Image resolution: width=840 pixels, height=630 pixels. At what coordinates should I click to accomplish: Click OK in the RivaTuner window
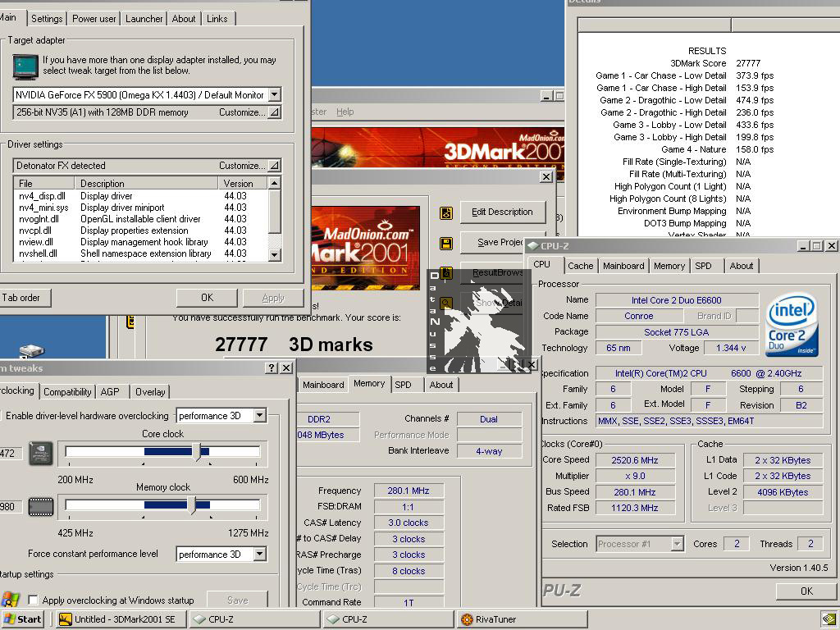(x=207, y=298)
